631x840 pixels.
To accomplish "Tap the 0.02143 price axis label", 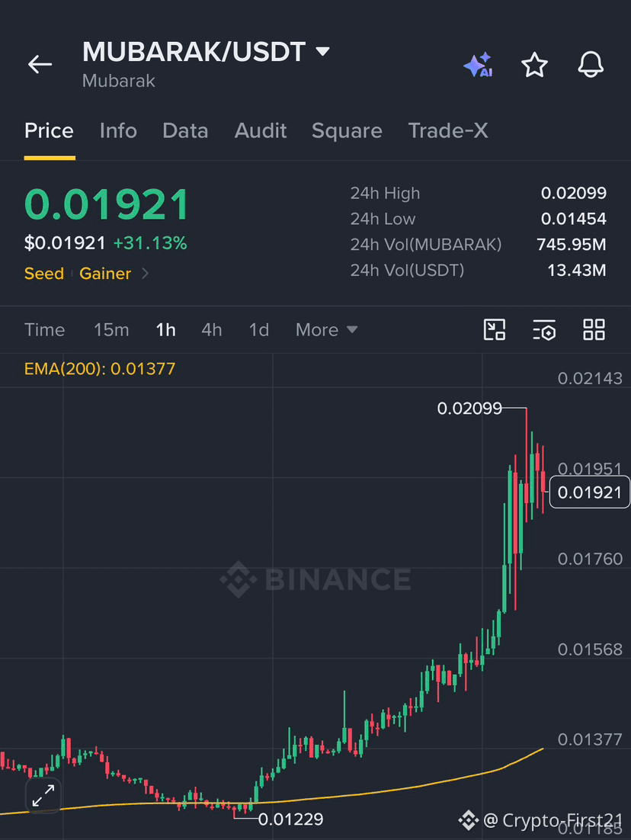I will pos(590,379).
